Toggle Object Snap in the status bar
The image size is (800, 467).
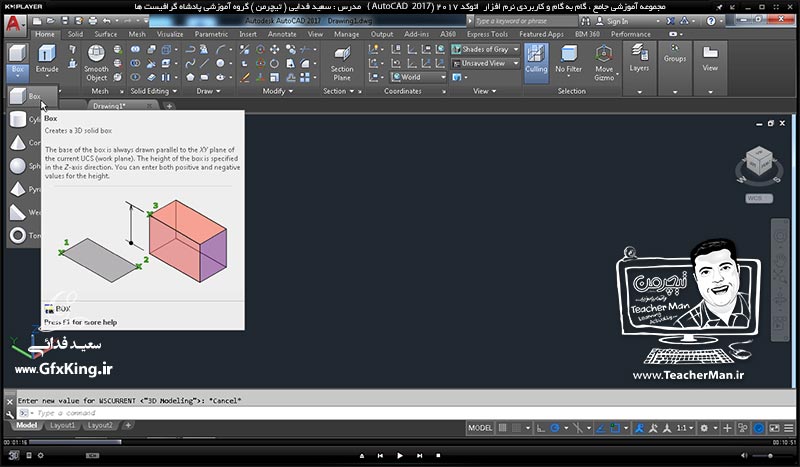click(615, 428)
